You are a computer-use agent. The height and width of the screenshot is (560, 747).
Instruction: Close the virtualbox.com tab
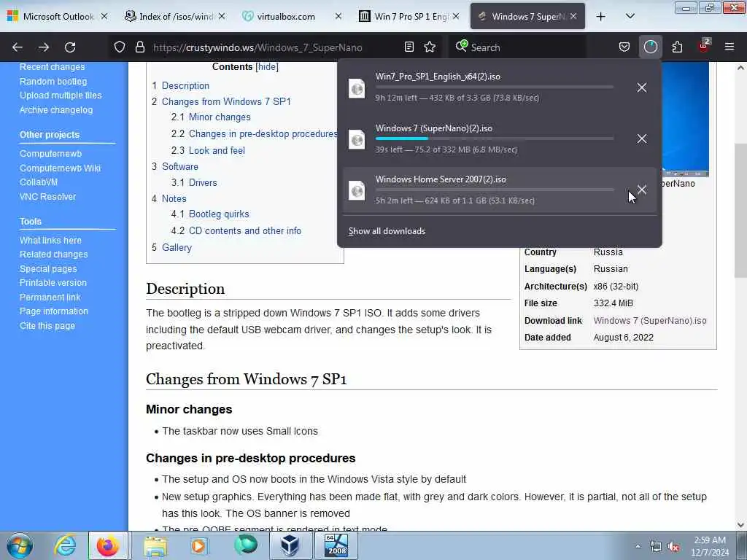[338, 17]
